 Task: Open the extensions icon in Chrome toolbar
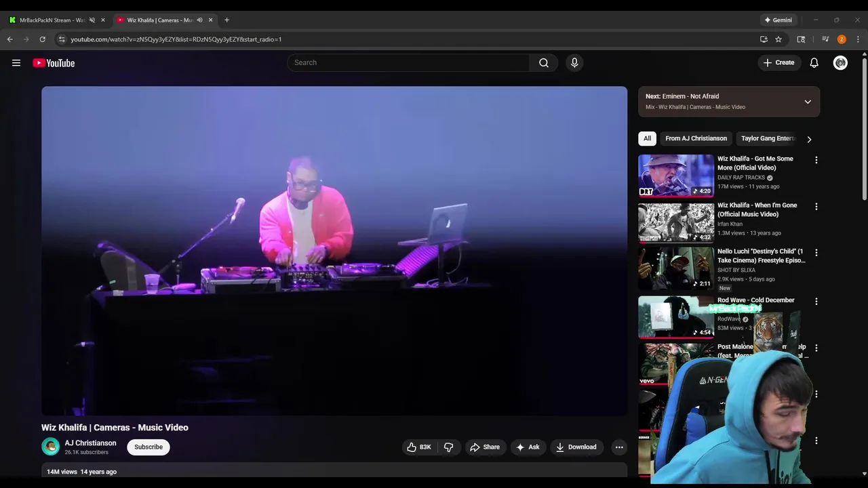point(801,39)
